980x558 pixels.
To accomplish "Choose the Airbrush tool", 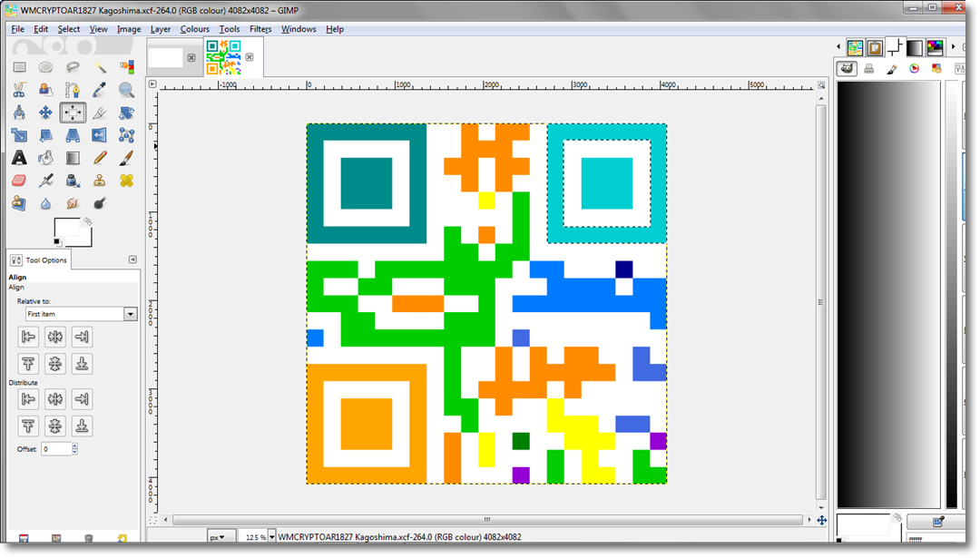I will coord(45,181).
